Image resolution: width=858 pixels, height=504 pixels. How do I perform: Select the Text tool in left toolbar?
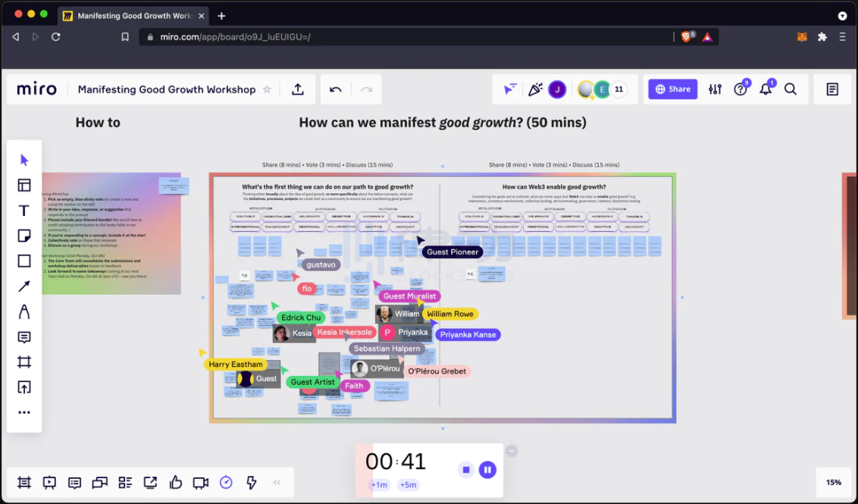click(24, 211)
